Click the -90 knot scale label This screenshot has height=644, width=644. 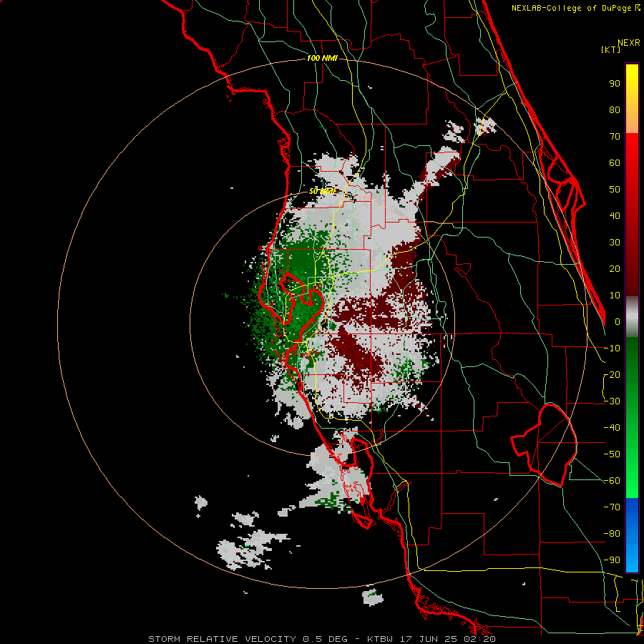(x=612, y=560)
